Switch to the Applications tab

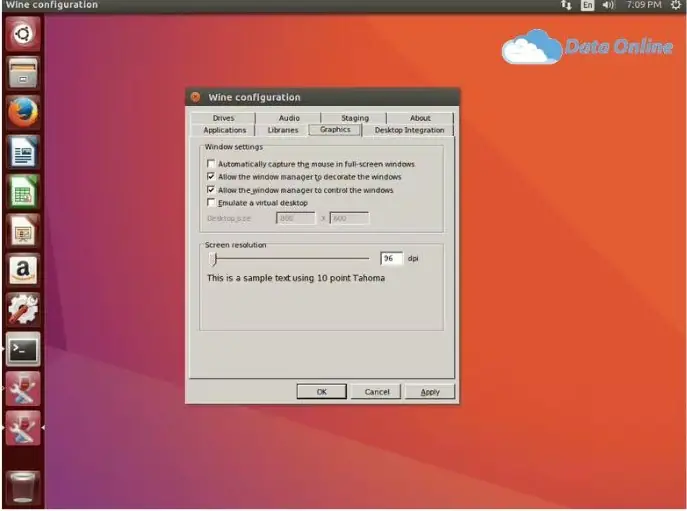[224, 130]
